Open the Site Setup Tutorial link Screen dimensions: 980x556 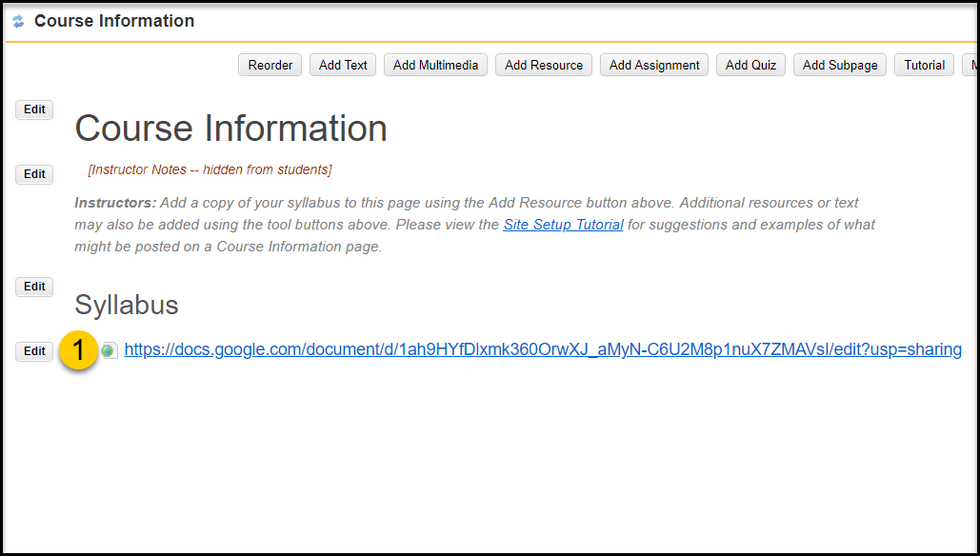[x=563, y=225]
